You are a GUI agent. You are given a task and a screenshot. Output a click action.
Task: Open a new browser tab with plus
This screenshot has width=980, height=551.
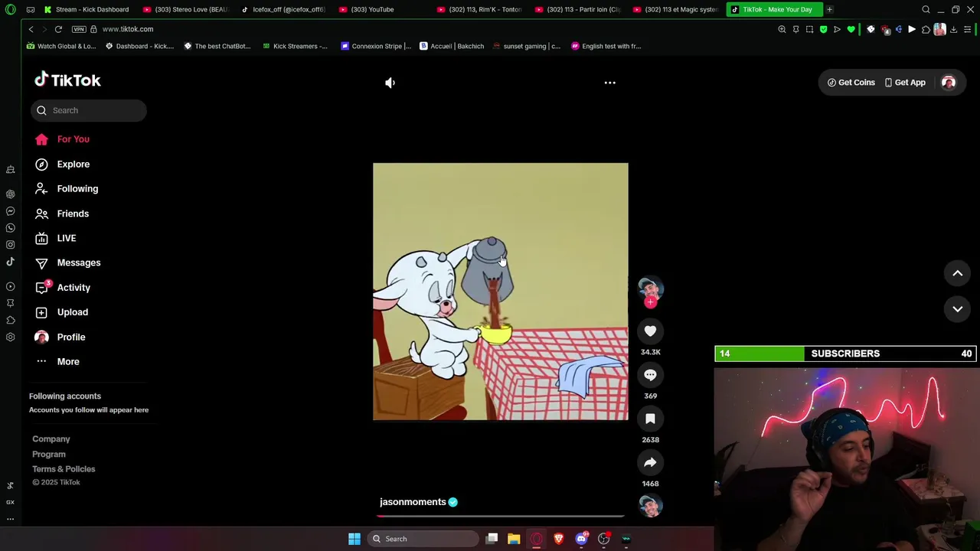pos(829,9)
